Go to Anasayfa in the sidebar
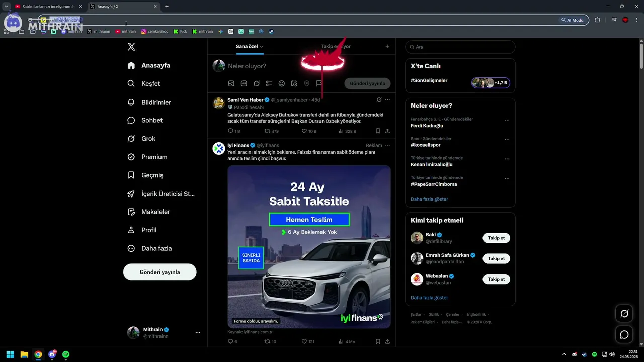 (149, 65)
